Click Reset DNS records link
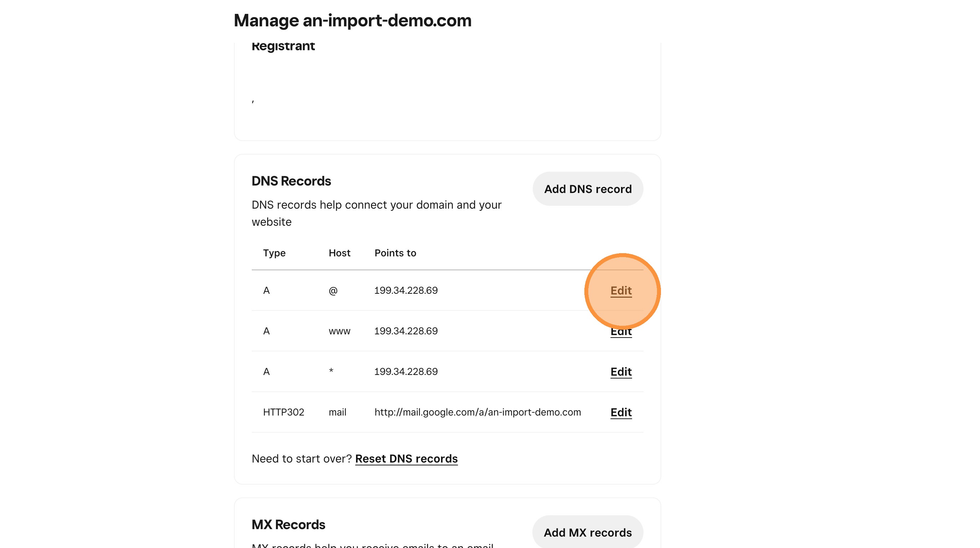Viewport: 980px width, 548px height. (406, 459)
